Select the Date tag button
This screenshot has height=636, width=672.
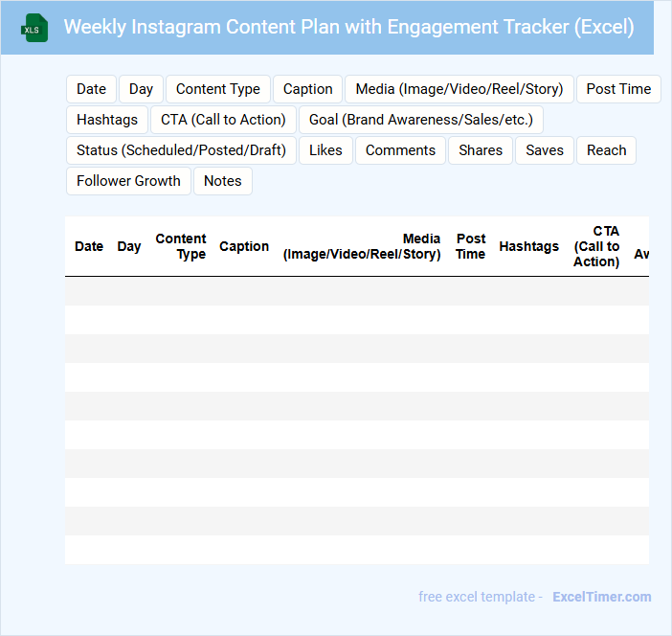pyautogui.click(x=91, y=89)
